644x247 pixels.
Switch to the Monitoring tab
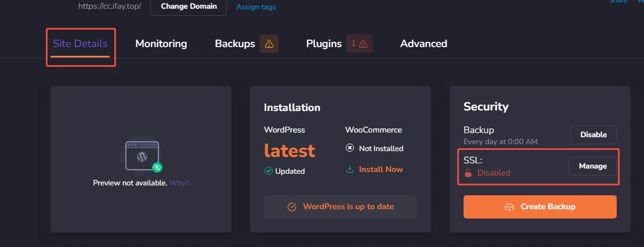pyautogui.click(x=161, y=44)
